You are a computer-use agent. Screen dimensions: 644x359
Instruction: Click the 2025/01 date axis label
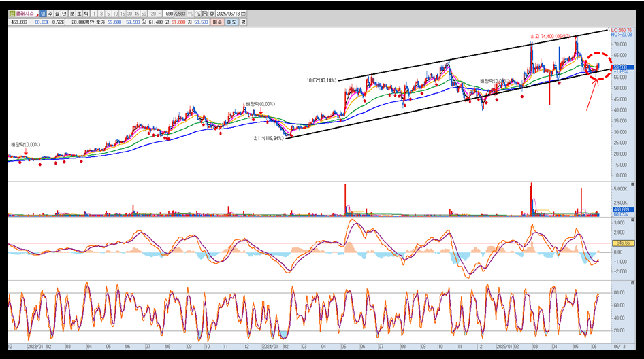[x=504, y=347]
